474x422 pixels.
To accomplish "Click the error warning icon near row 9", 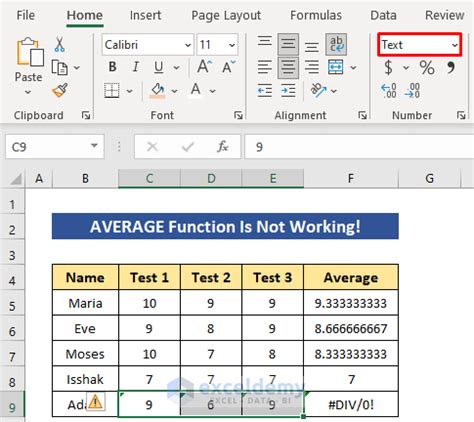I will click(96, 401).
